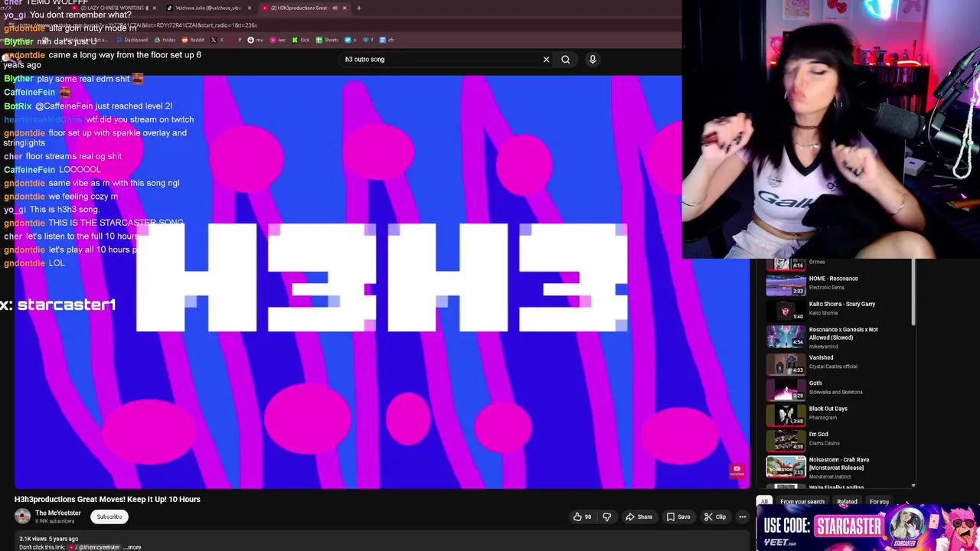The height and width of the screenshot is (551, 980).
Task: Create a Clip of this video
Action: [x=714, y=517]
